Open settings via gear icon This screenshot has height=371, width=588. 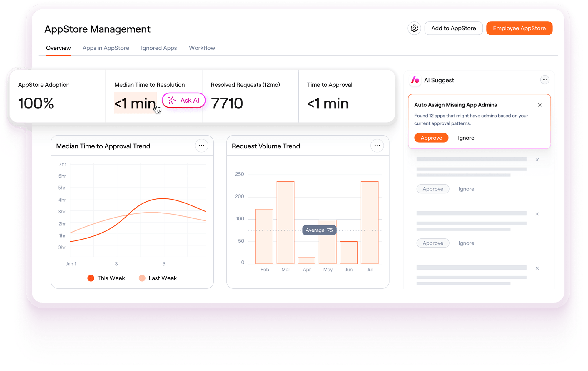pyautogui.click(x=414, y=28)
